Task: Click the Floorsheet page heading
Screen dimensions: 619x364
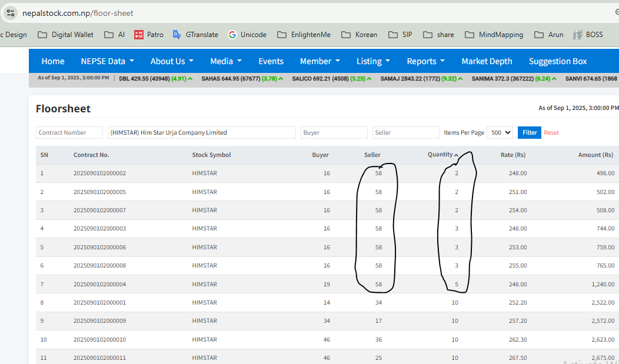Action: pos(63,108)
